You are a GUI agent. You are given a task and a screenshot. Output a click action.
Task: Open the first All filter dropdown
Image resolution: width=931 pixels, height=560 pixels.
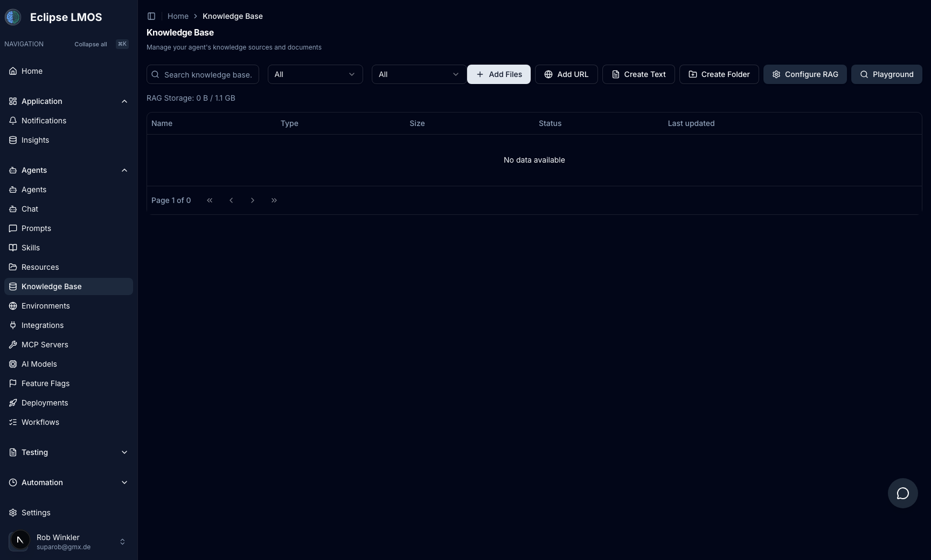[x=315, y=74]
